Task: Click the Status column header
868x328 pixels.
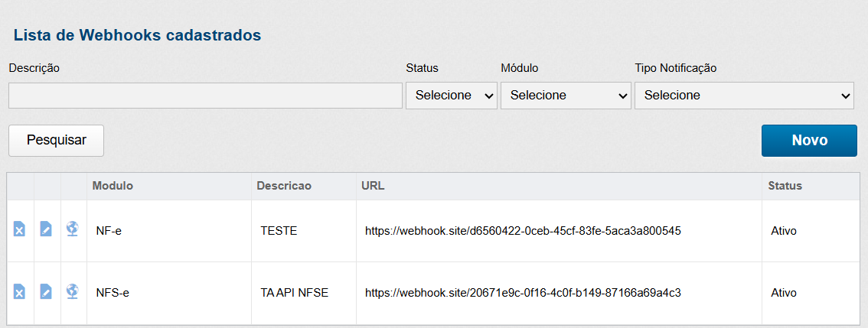Action: (785, 186)
